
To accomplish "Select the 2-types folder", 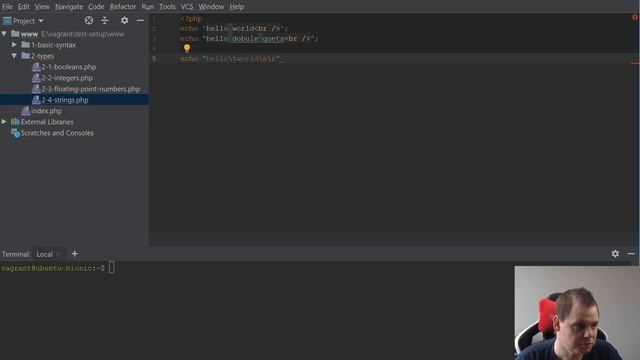I will 42,56.
